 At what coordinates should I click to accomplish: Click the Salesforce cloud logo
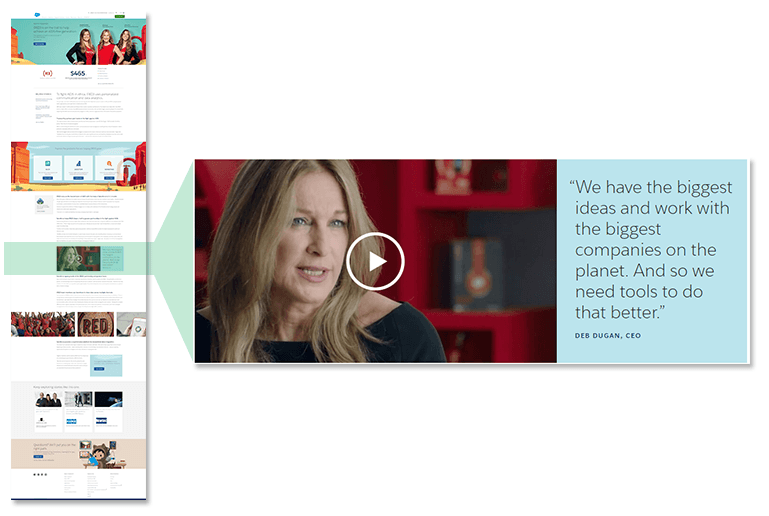click(38, 15)
